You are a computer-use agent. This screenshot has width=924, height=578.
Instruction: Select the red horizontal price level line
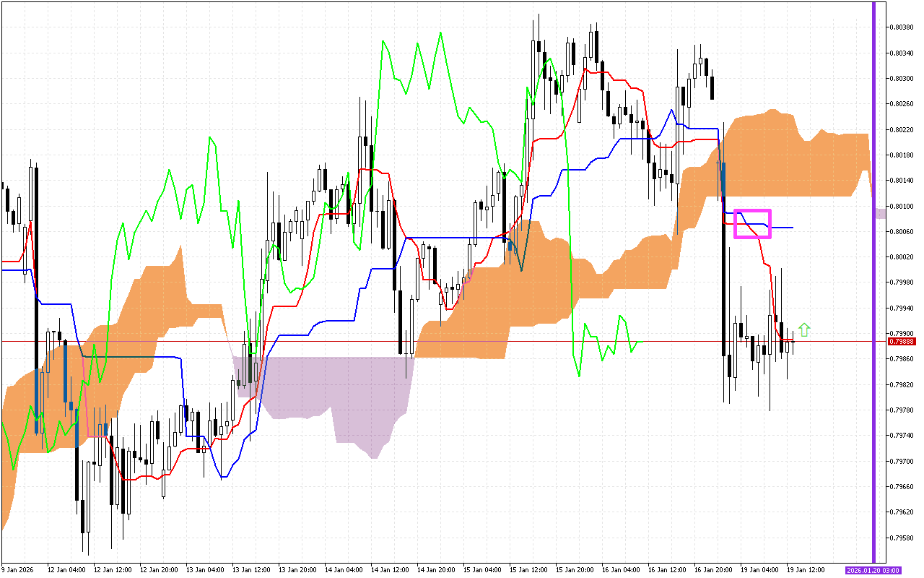click(x=433, y=341)
